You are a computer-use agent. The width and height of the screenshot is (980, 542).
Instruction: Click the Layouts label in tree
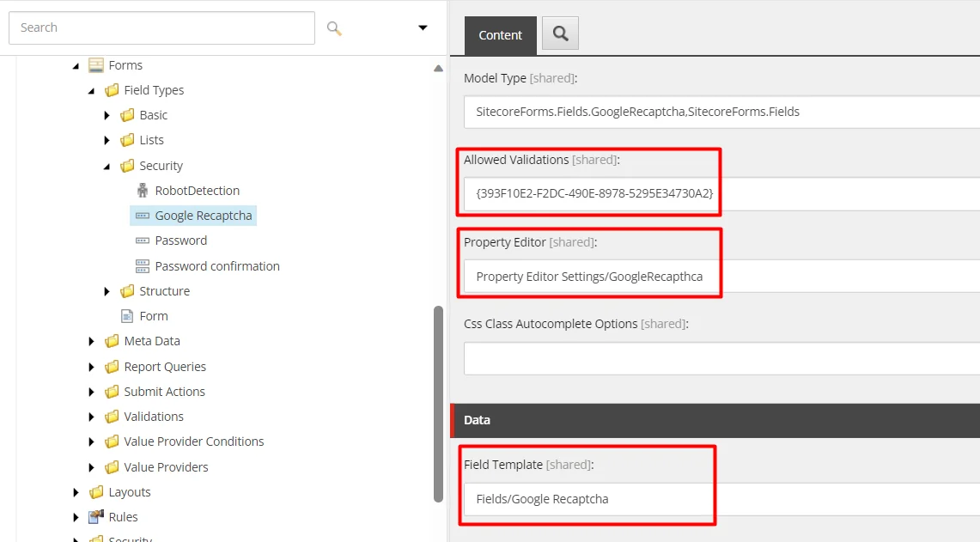point(130,493)
